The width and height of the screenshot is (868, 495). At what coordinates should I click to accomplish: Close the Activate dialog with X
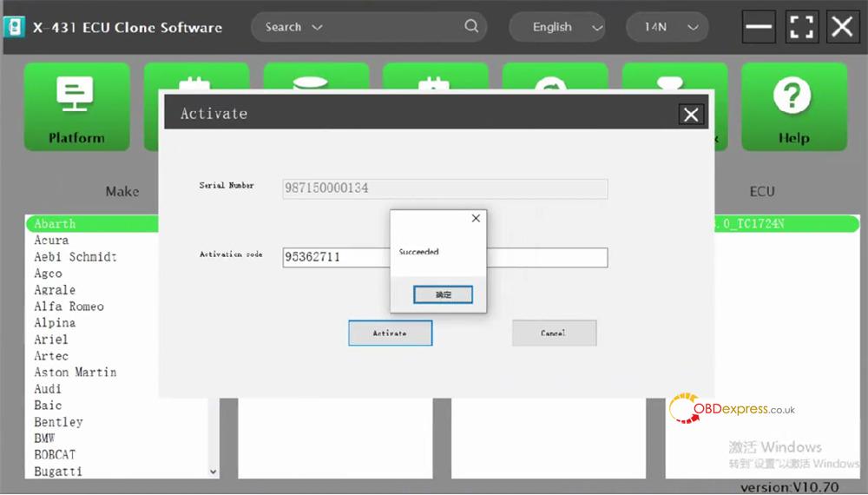691,115
